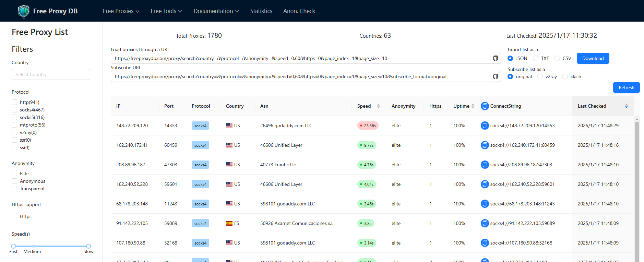
Task: Sort table by Speed column arrows
Action: (x=379, y=106)
